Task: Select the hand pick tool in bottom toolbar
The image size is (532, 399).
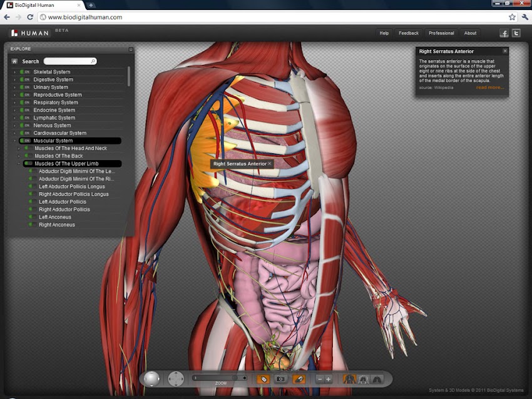Action: (263, 379)
